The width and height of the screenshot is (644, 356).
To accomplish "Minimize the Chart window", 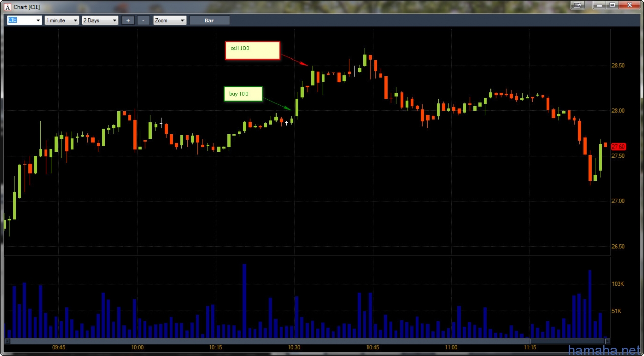I will [x=599, y=5].
